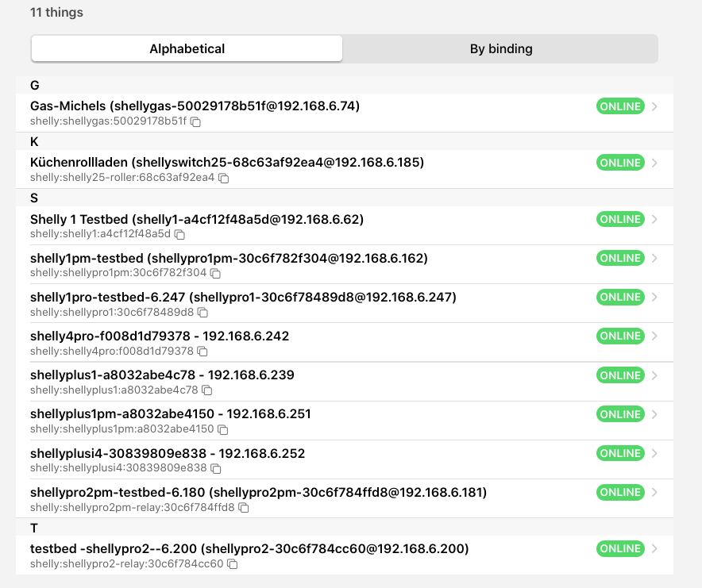This screenshot has width=702, height=588.
Task: Switch to By binding tab
Action: (x=500, y=49)
